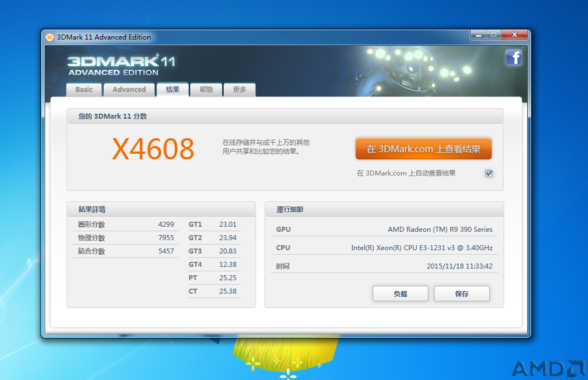
Task: Toggle auto-view results on 3DMark.com checkbox
Action: (489, 173)
